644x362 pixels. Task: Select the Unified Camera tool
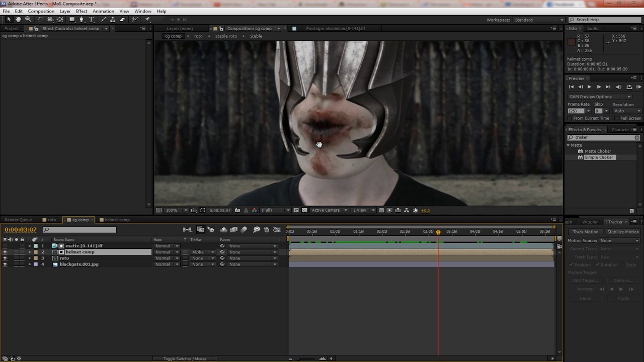pyautogui.click(x=50, y=20)
